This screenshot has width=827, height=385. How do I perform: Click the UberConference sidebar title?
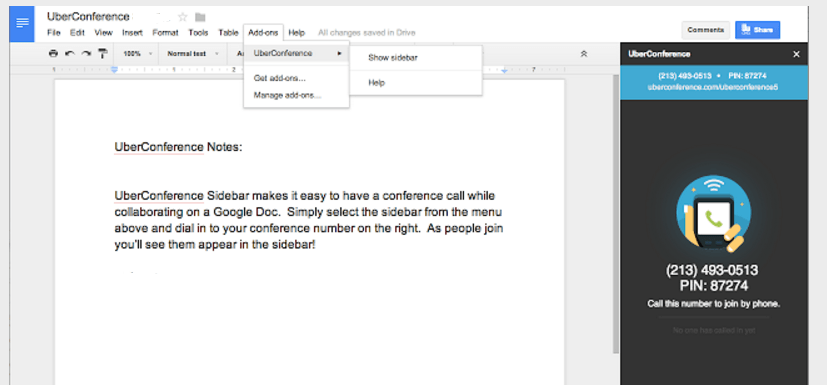pos(659,54)
